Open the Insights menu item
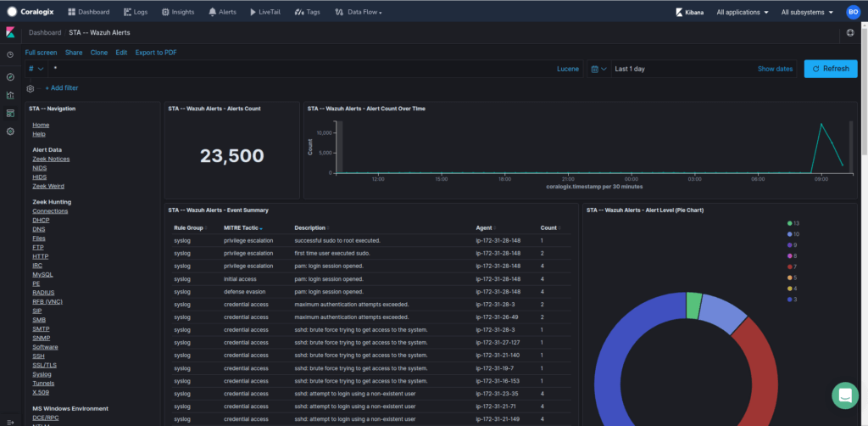This screenshot has height=426, width=868. pyautogui.click(x=178, y=12)
